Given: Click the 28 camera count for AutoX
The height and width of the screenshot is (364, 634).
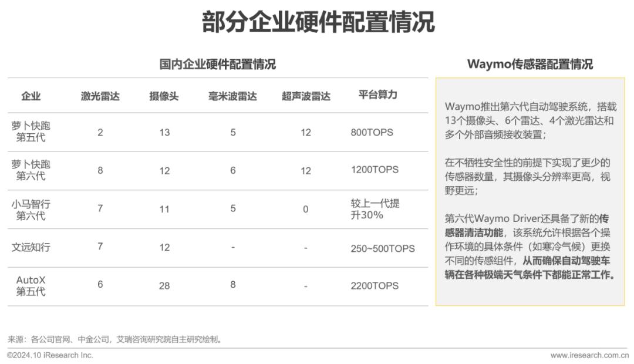Looking at the screenshot, I should click(x=164, y=285).
